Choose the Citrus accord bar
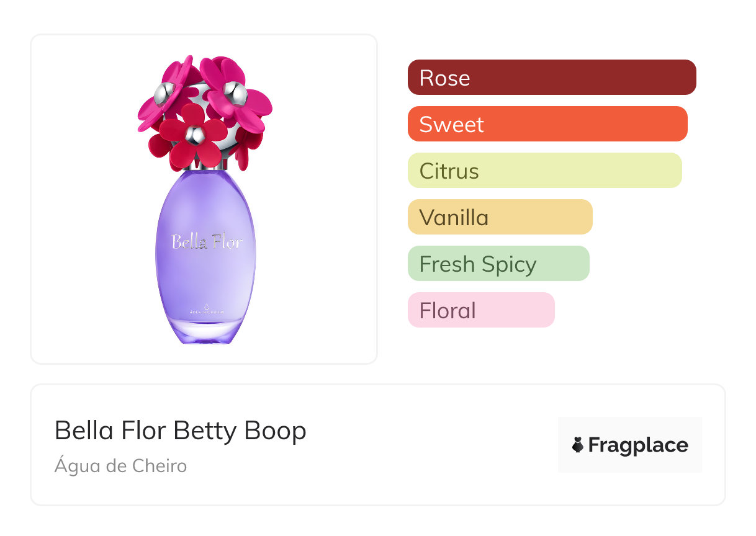756x536 pixels. click(x=544, y=171)
